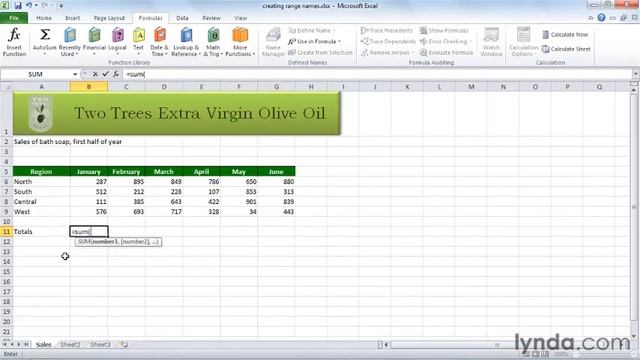Go to the last sheet arrow
The image size is (640, 360).
click(x=26, y=344)
